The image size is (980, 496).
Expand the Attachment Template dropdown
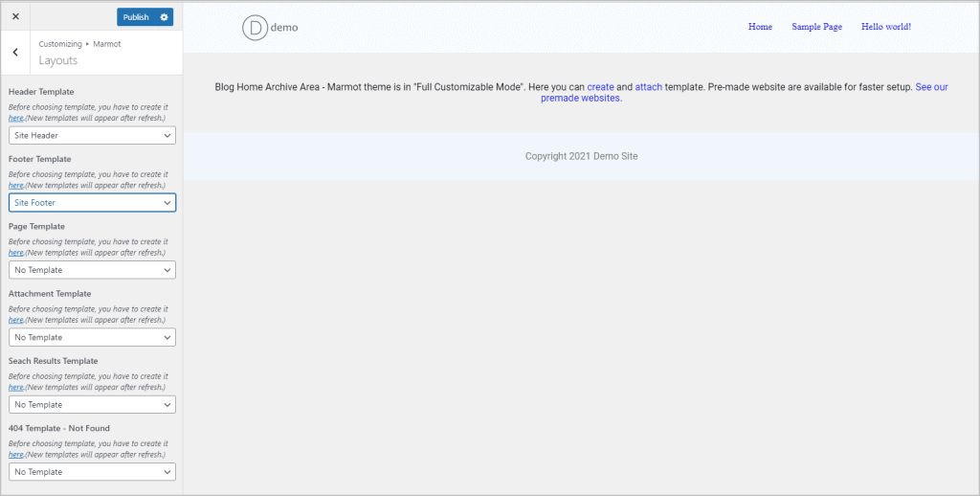point(92,337)
